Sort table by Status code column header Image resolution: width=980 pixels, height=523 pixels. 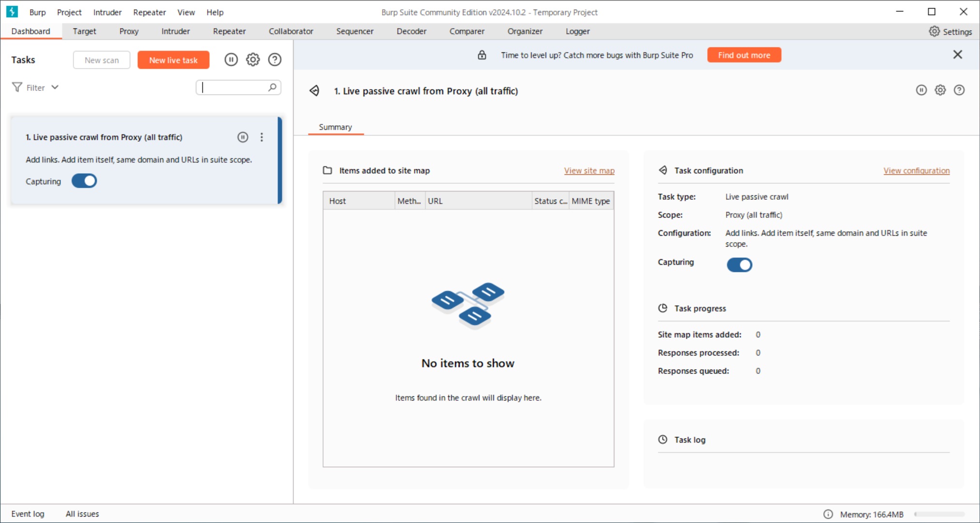click(550, 201)
